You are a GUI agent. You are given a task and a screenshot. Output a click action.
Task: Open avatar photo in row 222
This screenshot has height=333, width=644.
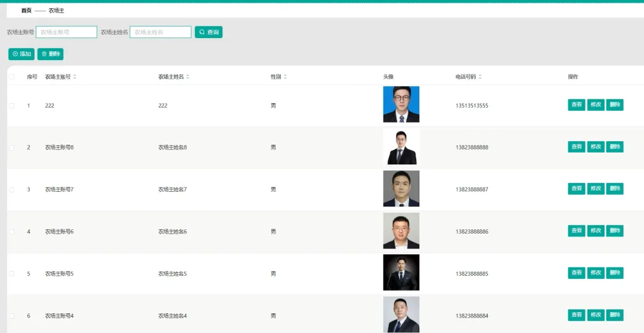click(401, 104)
